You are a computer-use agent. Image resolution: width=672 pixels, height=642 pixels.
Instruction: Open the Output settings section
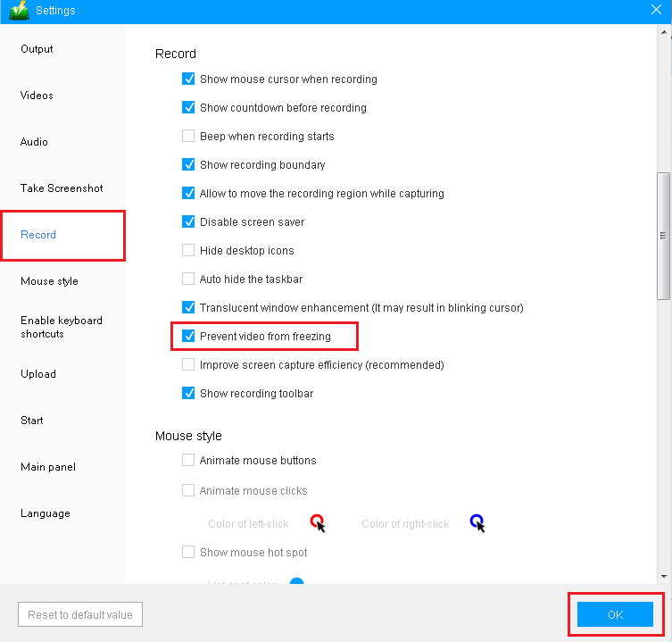[x=37, y=49]
